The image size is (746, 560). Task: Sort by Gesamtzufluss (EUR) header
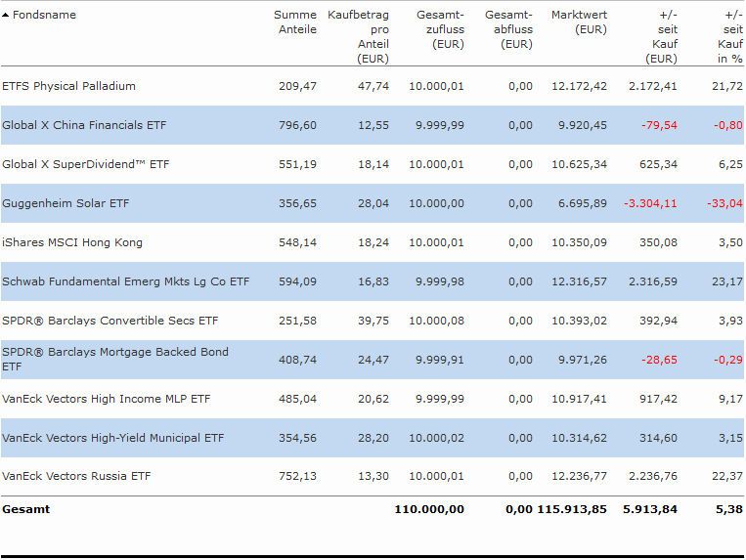(441, 29)
